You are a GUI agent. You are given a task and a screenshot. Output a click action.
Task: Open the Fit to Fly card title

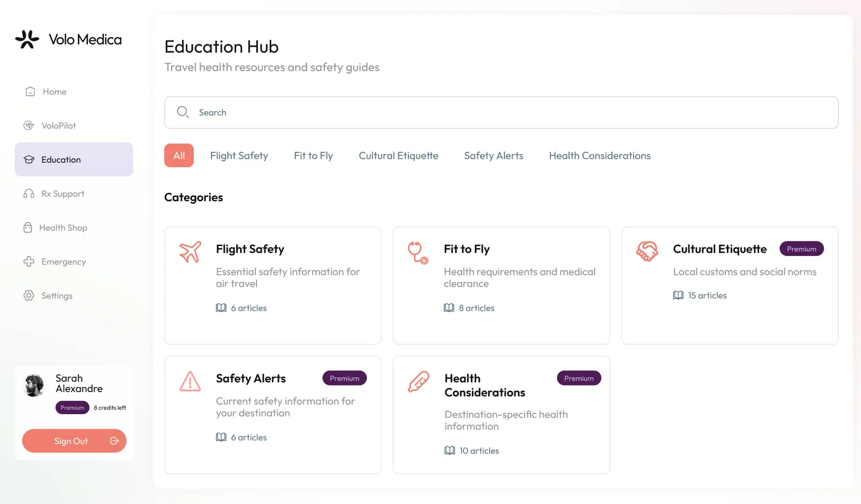(467, 249)
